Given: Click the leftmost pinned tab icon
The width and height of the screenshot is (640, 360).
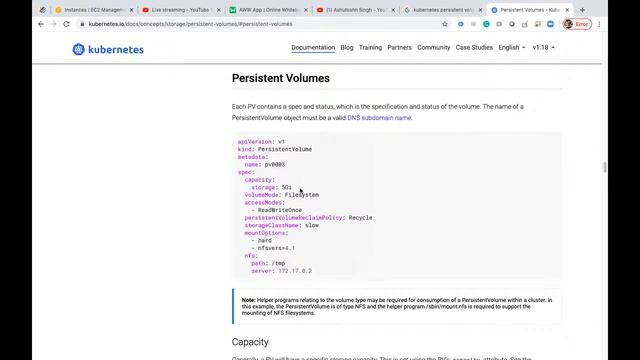Looking at the screenshot, I should tap(43, 10).
